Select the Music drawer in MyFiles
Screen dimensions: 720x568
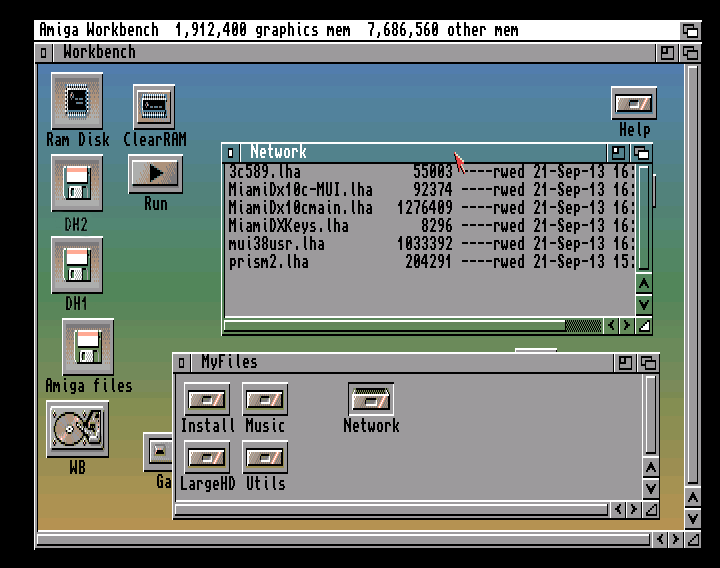(x=265, y=399)
